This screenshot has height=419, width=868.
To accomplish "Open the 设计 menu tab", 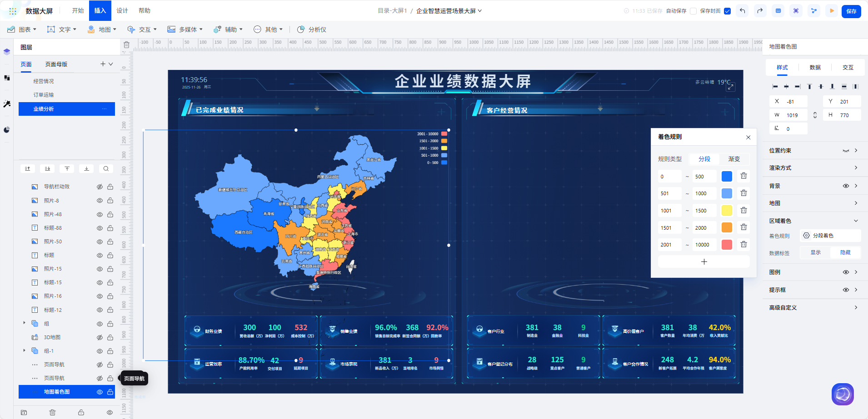I will coord(122,10).
